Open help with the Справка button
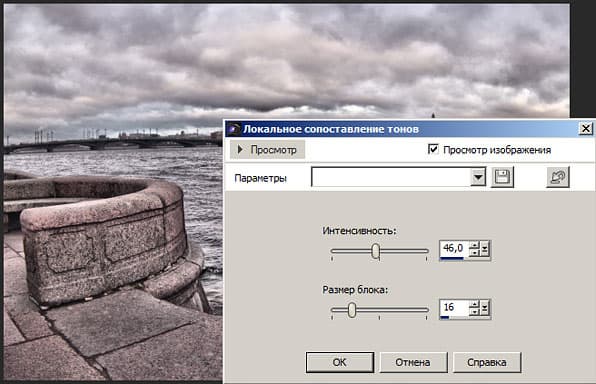 (x=487, y=362)
